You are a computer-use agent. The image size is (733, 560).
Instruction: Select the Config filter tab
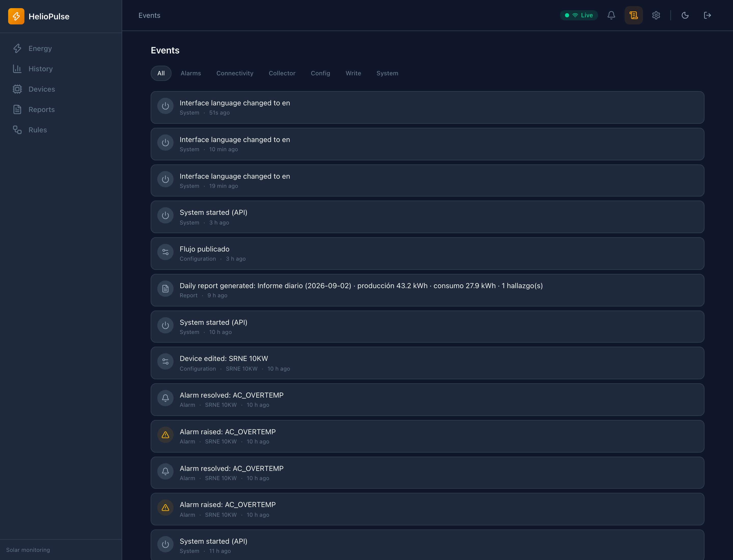coord(320,73)
